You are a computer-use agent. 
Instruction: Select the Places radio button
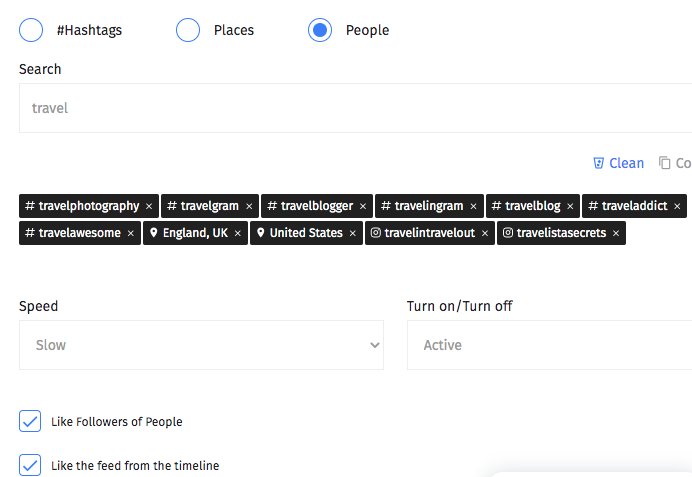pos(188,30)
